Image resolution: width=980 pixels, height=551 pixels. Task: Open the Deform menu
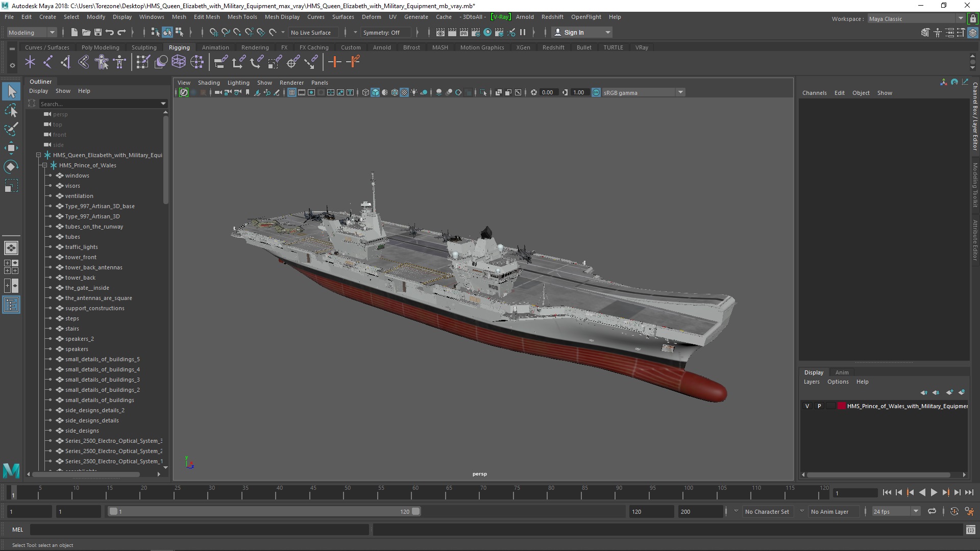click(371, 17)
